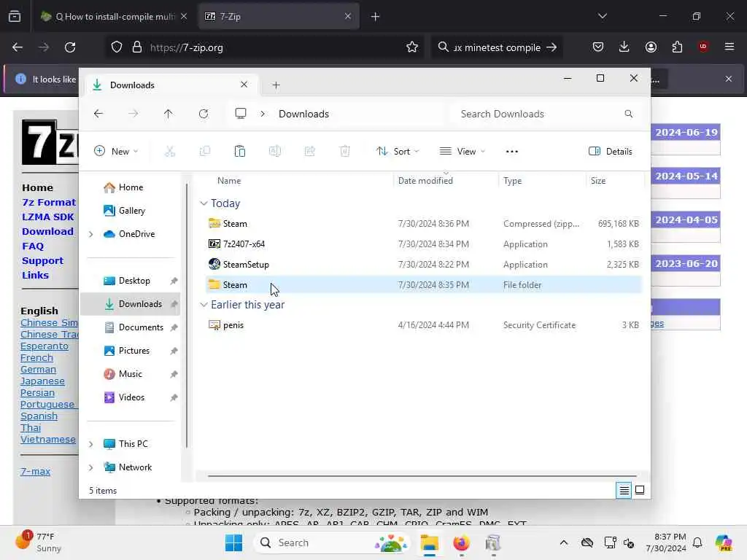Open Firefox extensions puzzle icon
Screen dimensions: 747x560
pos(677,47)
